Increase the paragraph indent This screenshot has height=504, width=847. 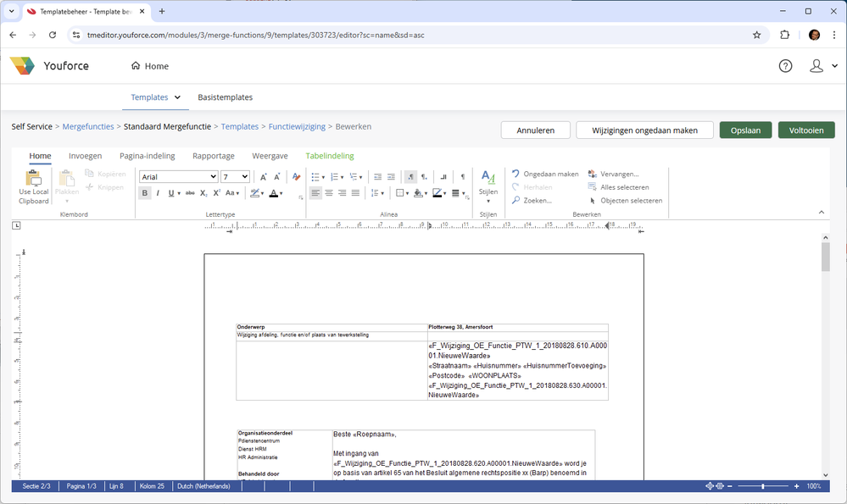(391, 177)
